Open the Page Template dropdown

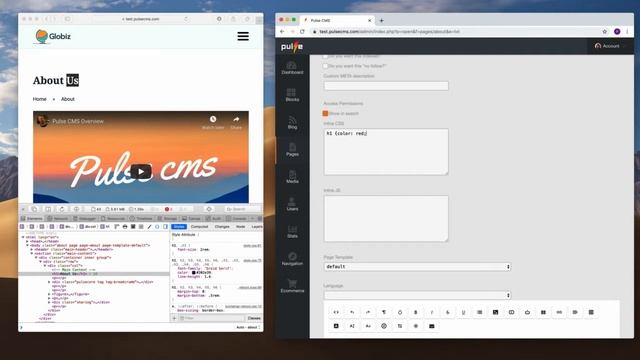point(417,267)
